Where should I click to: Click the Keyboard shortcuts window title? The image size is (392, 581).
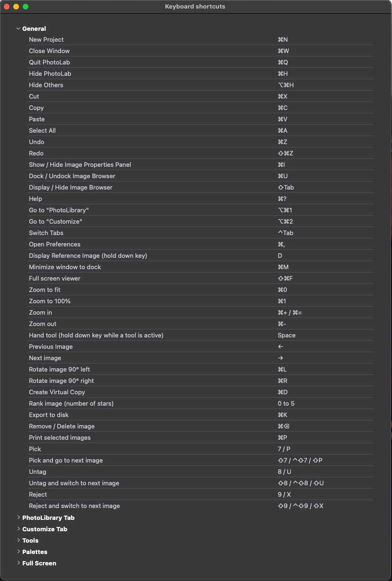[x=195, y=7]
